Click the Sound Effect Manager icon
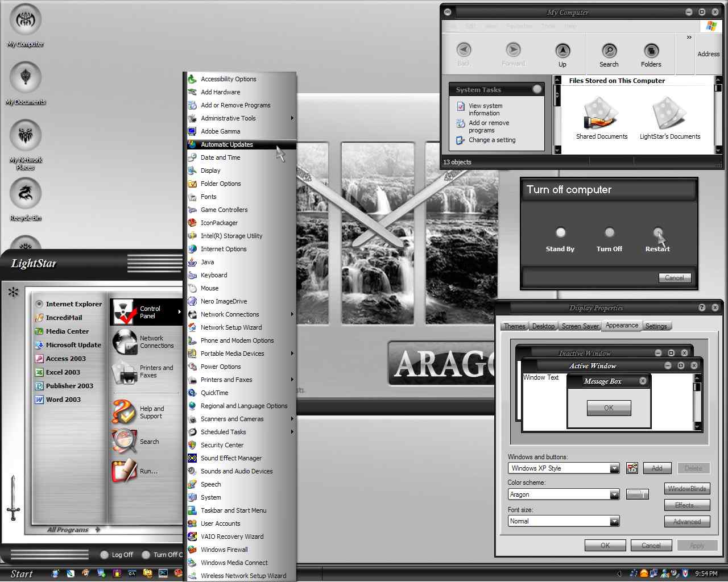 [192, 458]
